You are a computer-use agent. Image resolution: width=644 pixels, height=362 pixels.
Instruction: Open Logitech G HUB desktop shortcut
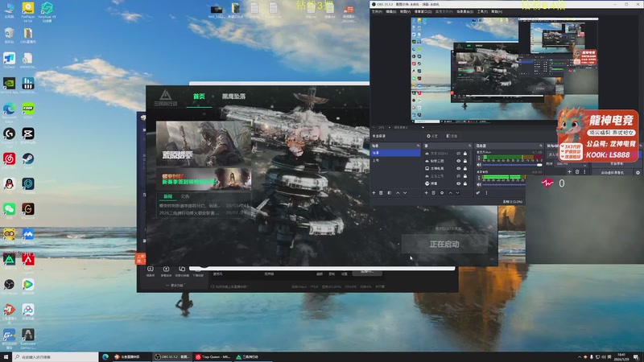click(9, 135)
